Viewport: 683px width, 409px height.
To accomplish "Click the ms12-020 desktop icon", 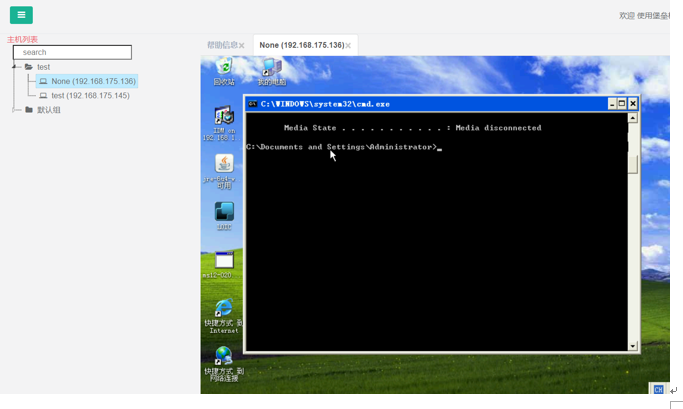I will 224,265.
